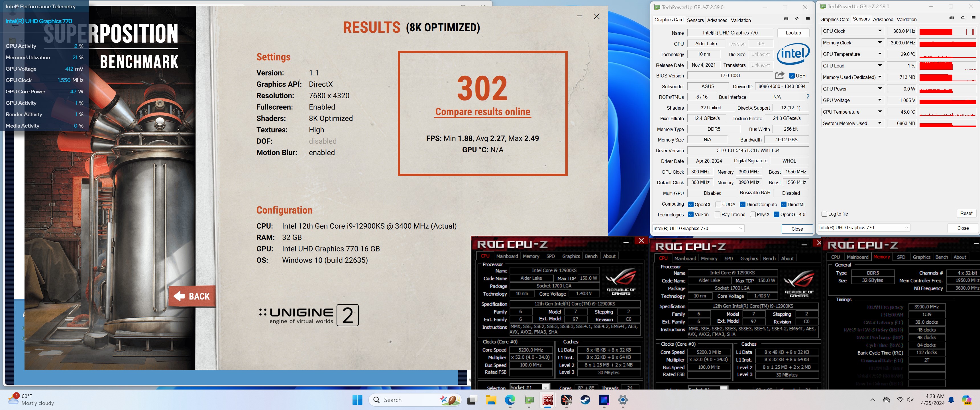Click Reset in the GPU-Z Sensors window
This screenshot has width=980, height=410.
coord(966,214)
